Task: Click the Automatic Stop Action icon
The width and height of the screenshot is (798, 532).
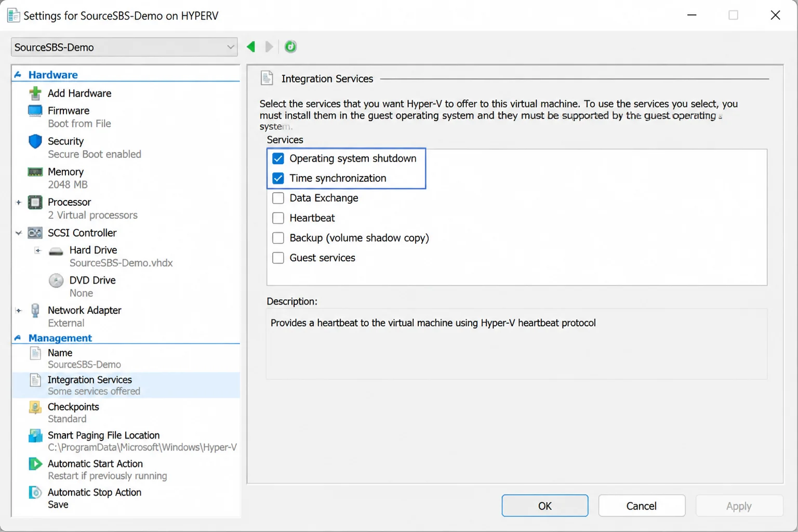Action: click(35, 492)
